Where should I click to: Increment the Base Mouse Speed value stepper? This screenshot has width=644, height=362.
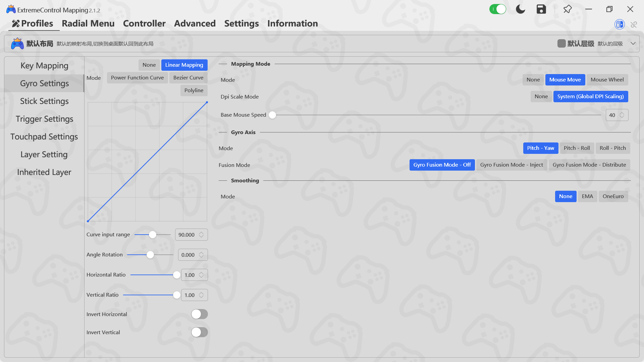[x=623, y=113]
